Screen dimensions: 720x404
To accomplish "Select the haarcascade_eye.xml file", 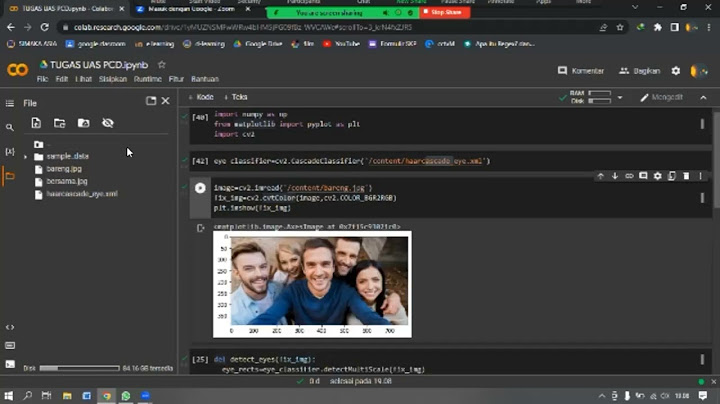I will (x=82, y=194).
